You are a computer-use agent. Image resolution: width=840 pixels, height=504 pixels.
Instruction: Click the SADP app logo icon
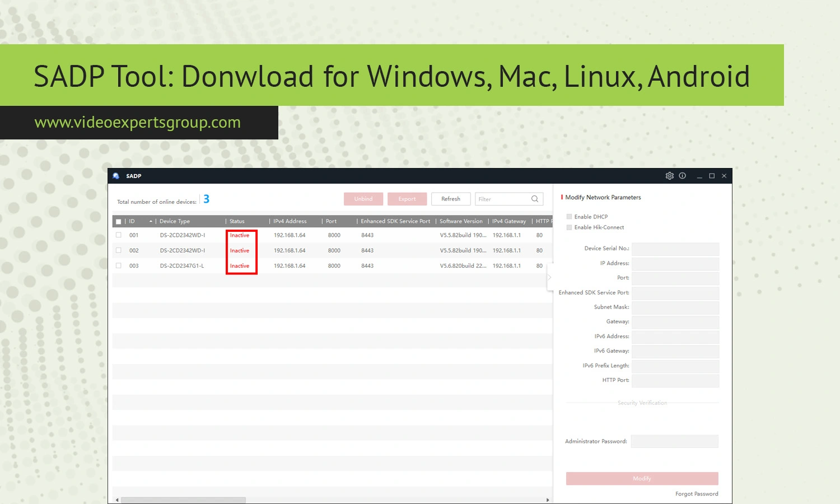(116, 176)
